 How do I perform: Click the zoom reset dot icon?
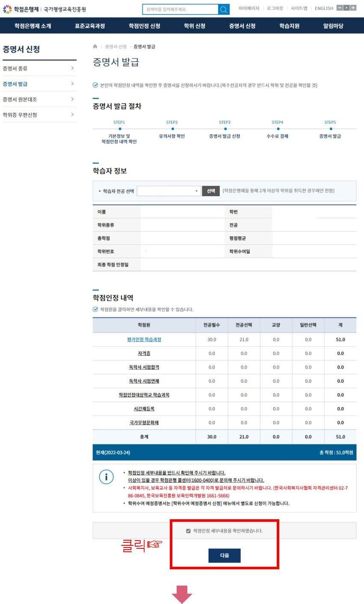click(x=346, y=8)
